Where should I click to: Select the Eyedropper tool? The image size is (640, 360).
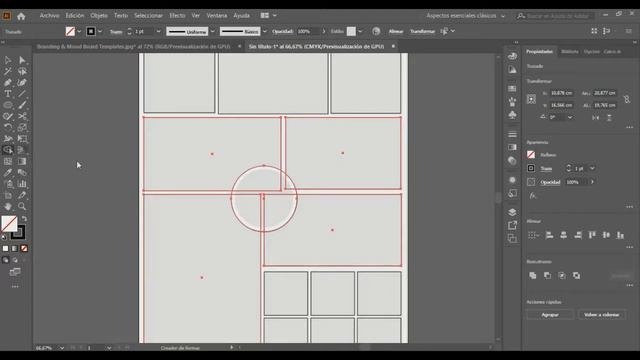8,172
